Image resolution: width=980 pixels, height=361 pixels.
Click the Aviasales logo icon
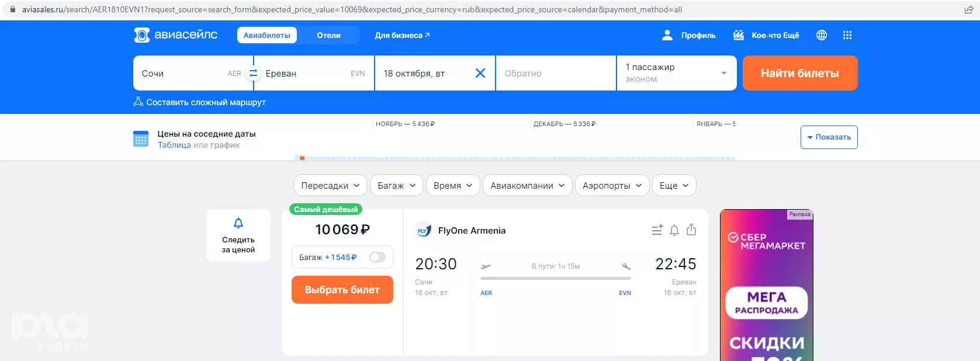pyautogui.click(x=142, y=35)
